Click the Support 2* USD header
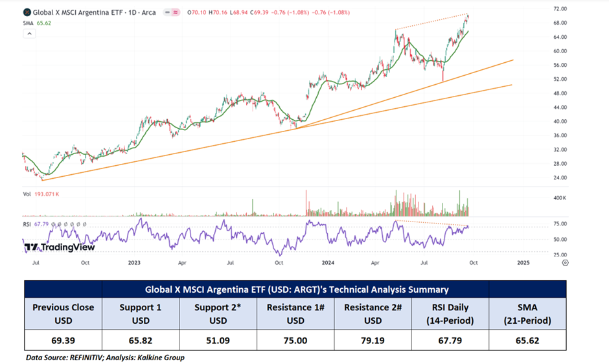609x364 pixels. pos(218,314)
